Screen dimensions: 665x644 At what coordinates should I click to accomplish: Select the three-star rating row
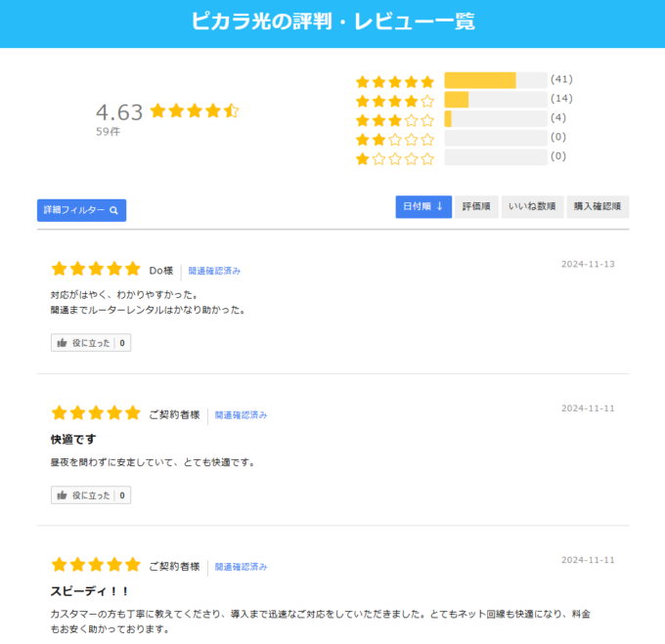coord(465,119)
